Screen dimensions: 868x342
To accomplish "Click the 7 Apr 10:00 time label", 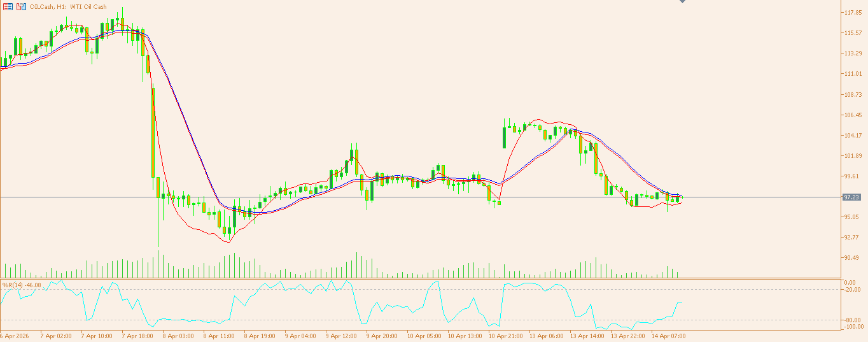I will coord(96,336).
